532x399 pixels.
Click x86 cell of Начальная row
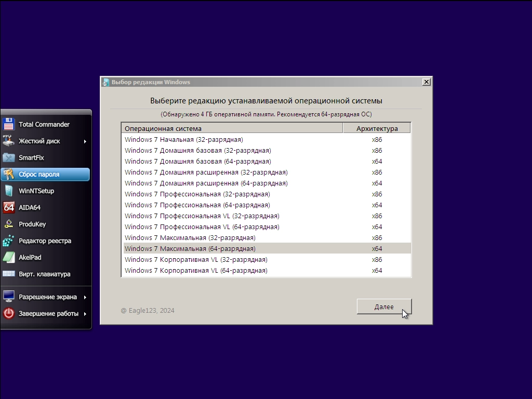click(377, 139)
